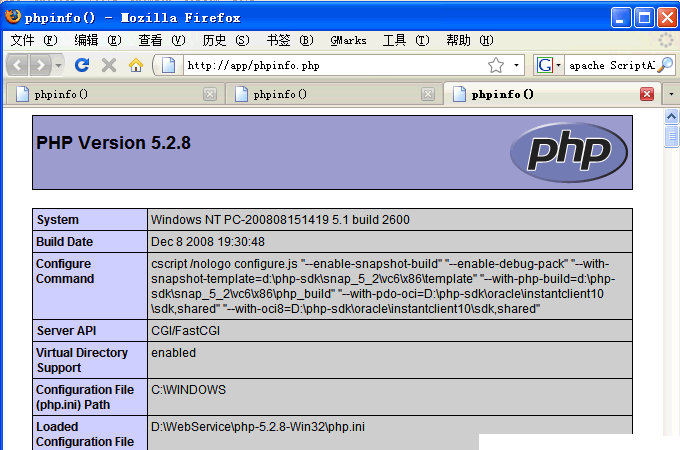Click the vertical scrollbar up arrow
Image resolution: width=680 pixels, height=450 pixels.
point(672,116)
